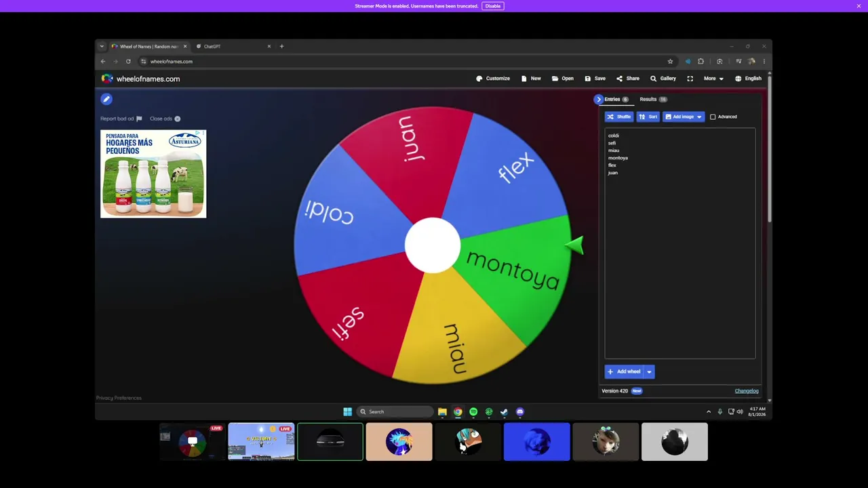Switch to the Entries tab
868x488 pixels.
click(616, 100)
